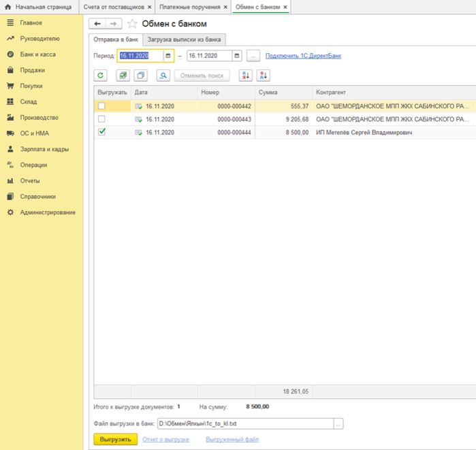Select ИП Метелёв Сергей Владимирович cell

coord(394,132)
